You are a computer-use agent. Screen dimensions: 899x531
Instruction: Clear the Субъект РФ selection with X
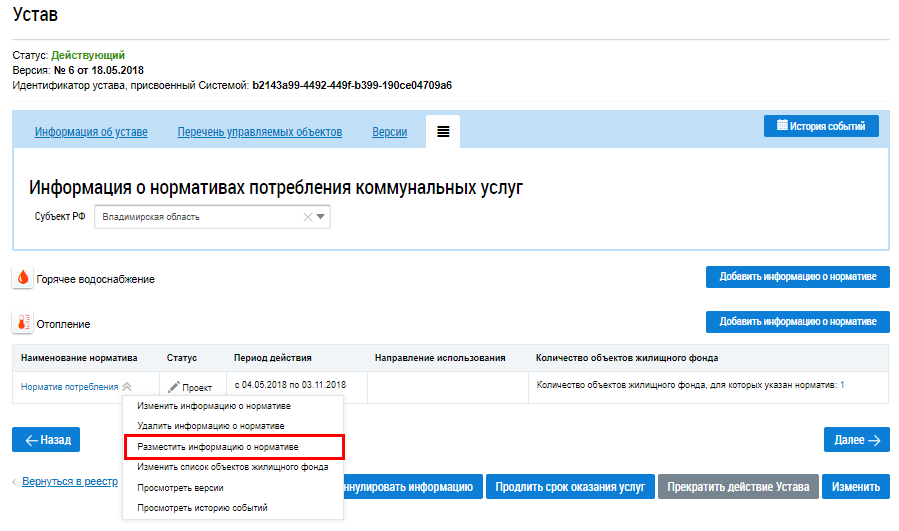[x=307, y=217]
